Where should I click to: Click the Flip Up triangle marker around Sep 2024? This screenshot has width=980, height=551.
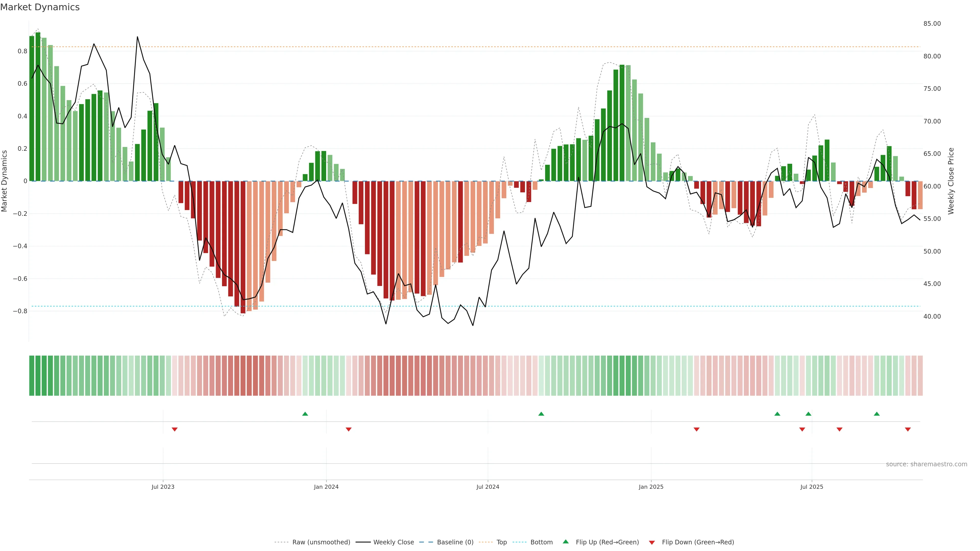pyautogui.click(x=541, y=414)
